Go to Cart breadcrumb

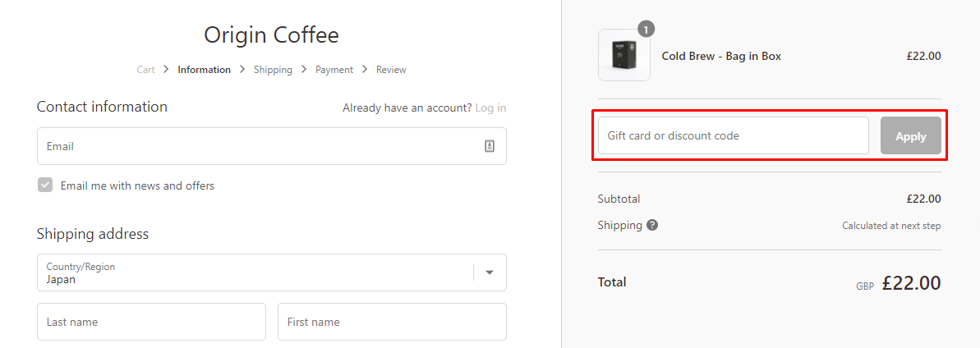145,70
